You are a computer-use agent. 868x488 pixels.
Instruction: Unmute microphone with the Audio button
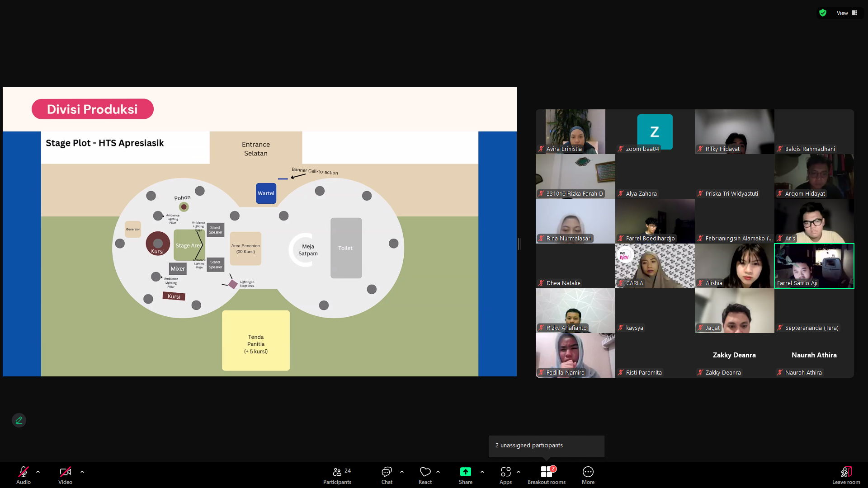coord(24,475)
